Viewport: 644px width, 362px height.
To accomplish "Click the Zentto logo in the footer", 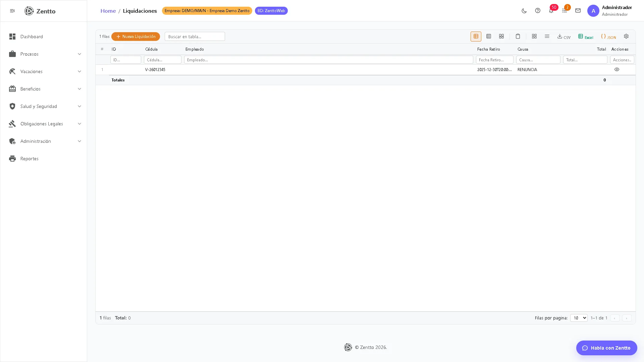I will (x=348, y=347).
